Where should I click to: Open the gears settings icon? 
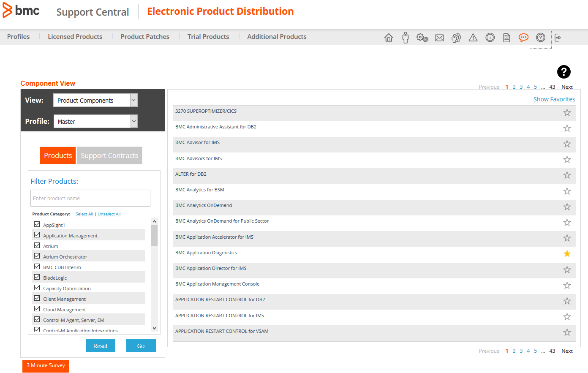(x=422, y=38)
